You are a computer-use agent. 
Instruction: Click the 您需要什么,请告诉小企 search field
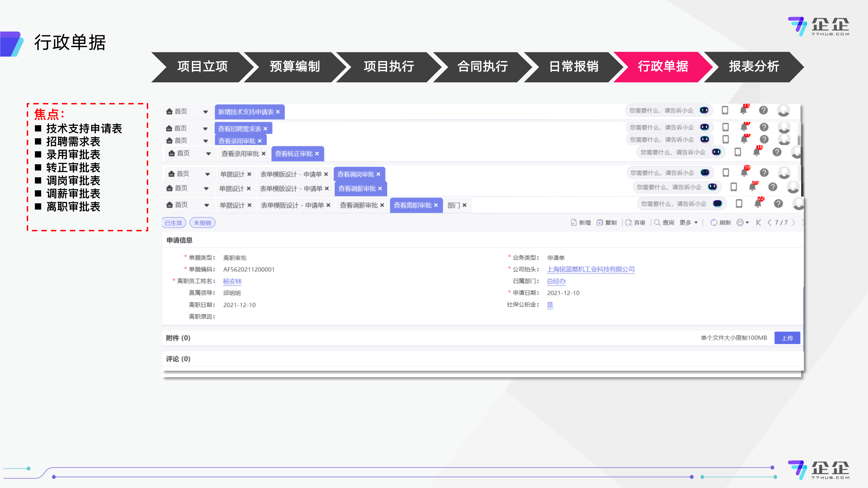pyautogui.click(x=674, y=204)
